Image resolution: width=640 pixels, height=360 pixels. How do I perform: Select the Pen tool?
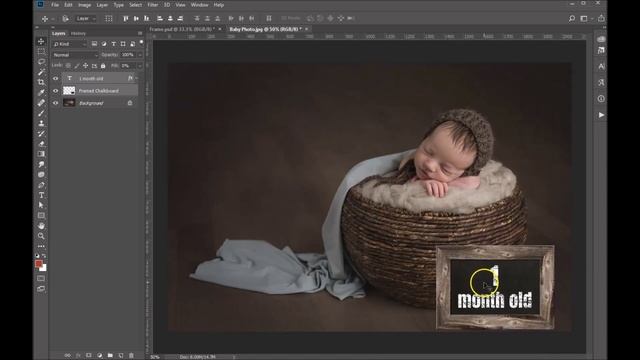(x=41, y=185)
